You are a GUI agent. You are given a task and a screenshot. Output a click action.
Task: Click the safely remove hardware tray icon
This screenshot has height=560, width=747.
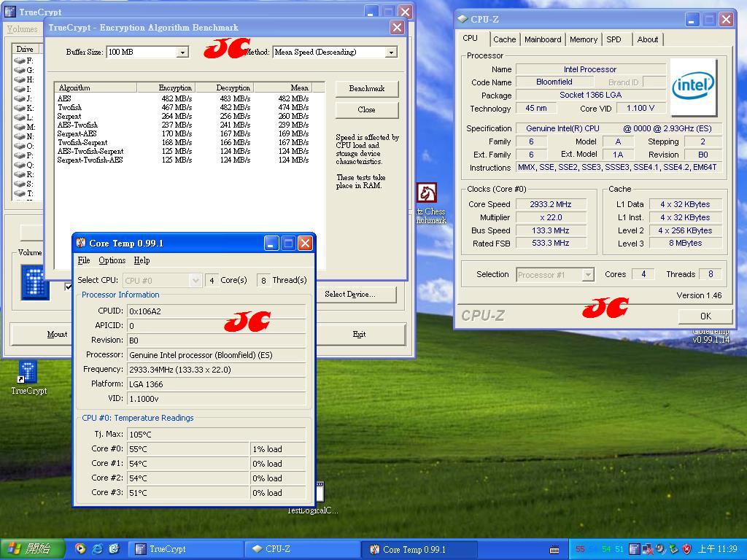pyautogui.click(x=673, y=549)
